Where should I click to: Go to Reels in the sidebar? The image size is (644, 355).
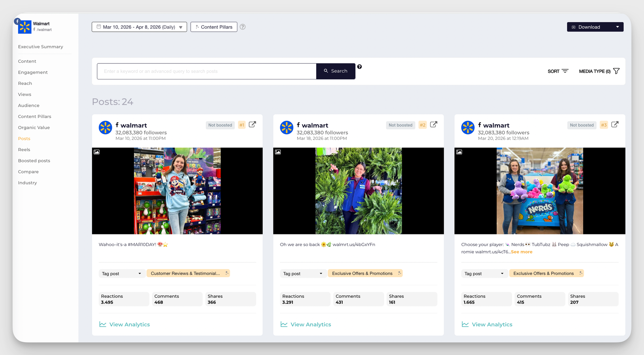pos(24,150)
